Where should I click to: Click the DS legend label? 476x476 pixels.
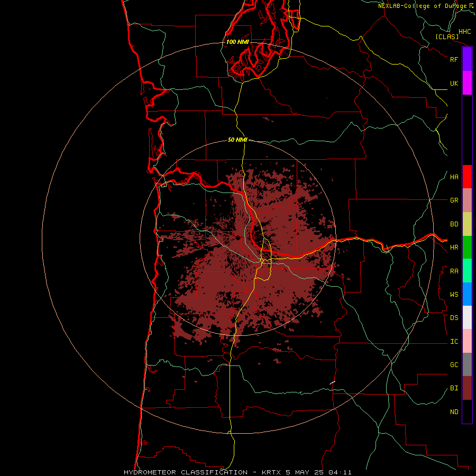coord(454,318)
